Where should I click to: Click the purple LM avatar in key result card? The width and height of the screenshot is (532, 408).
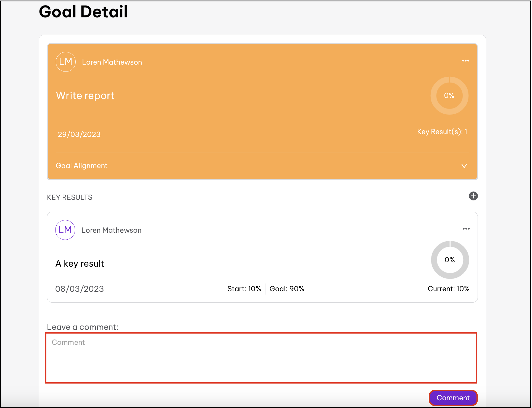click(65, 230)
